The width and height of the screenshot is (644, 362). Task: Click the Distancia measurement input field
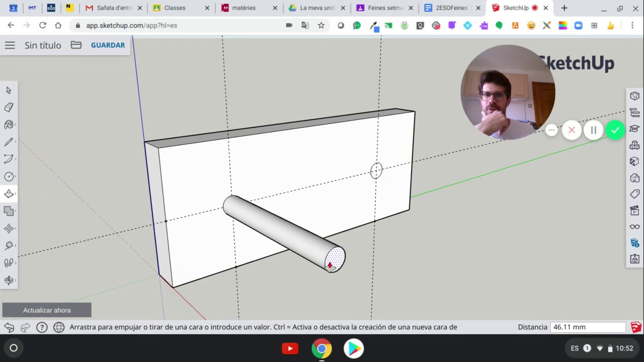tap(588, 327)
